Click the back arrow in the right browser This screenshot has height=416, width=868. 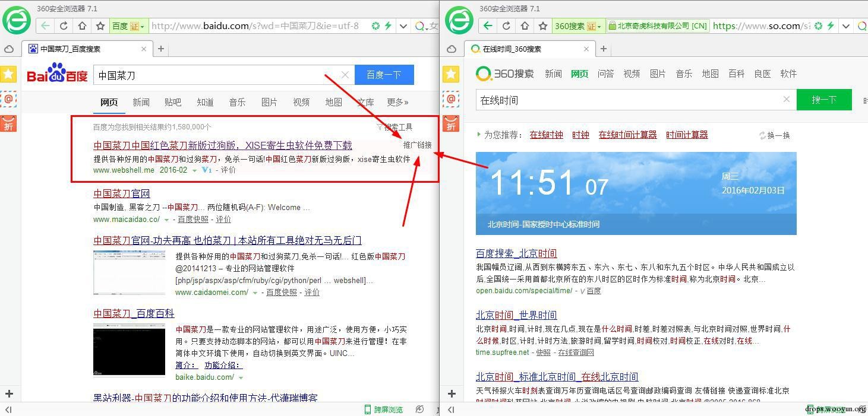click(x=488, y=26)
